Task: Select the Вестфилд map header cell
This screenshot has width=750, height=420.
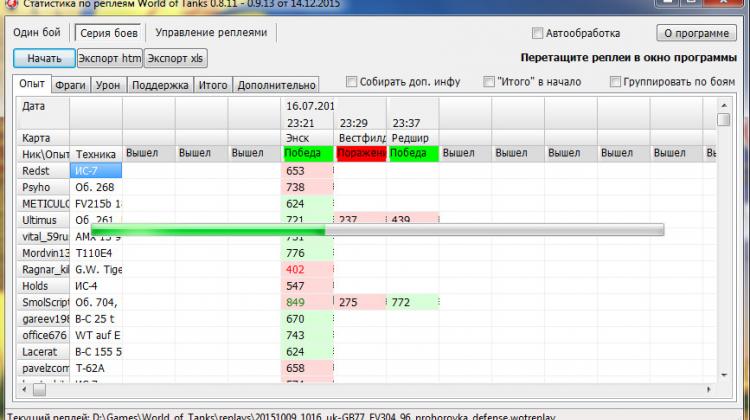Action: (x=360, y=138)
